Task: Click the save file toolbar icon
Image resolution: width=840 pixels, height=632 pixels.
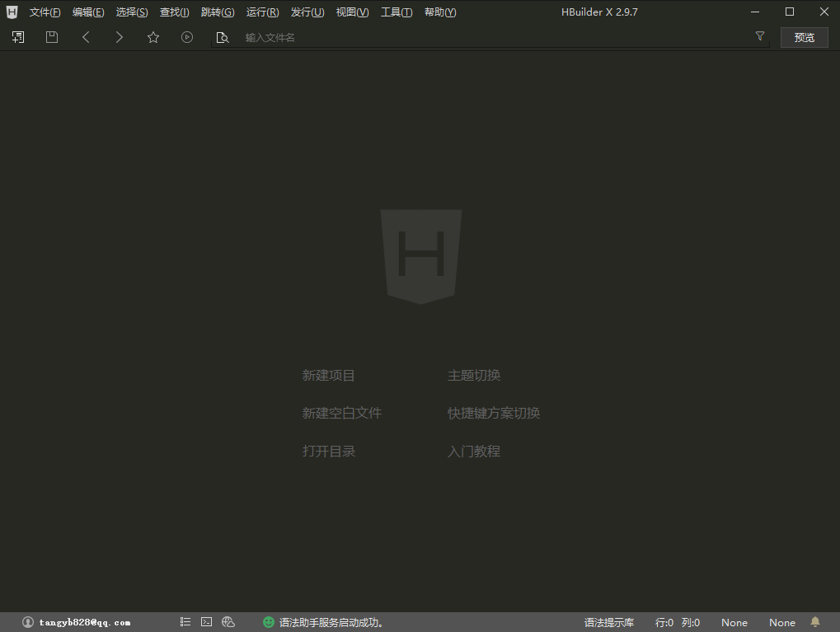Action: point(52,37)
